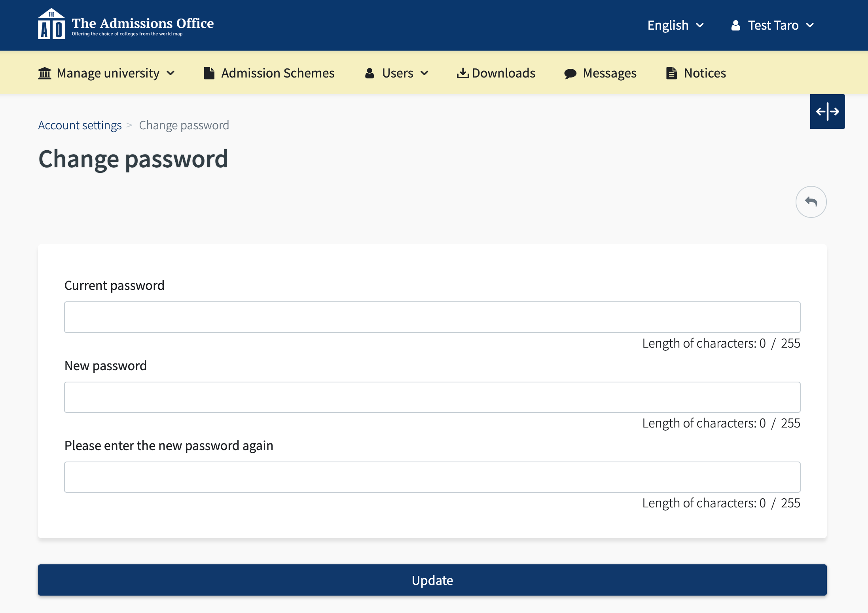Open the Admission Schemes menu item
The width and height of the screenshot is (868, 613).
[x=278, y=73]
